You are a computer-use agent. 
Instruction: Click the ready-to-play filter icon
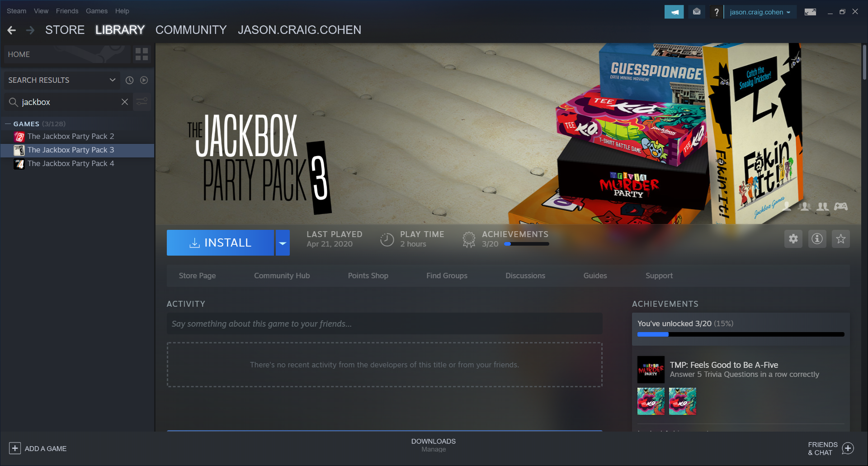(144, 80)
